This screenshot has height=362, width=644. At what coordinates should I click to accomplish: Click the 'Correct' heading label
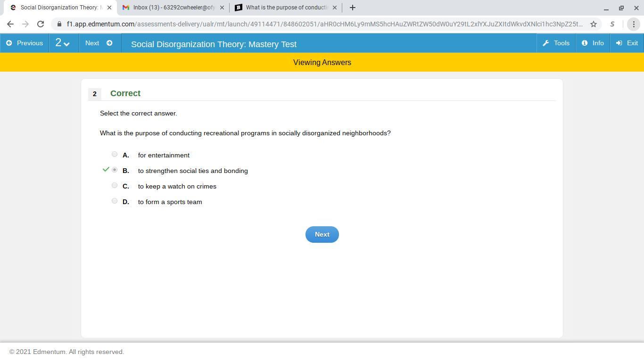[125, 93]
